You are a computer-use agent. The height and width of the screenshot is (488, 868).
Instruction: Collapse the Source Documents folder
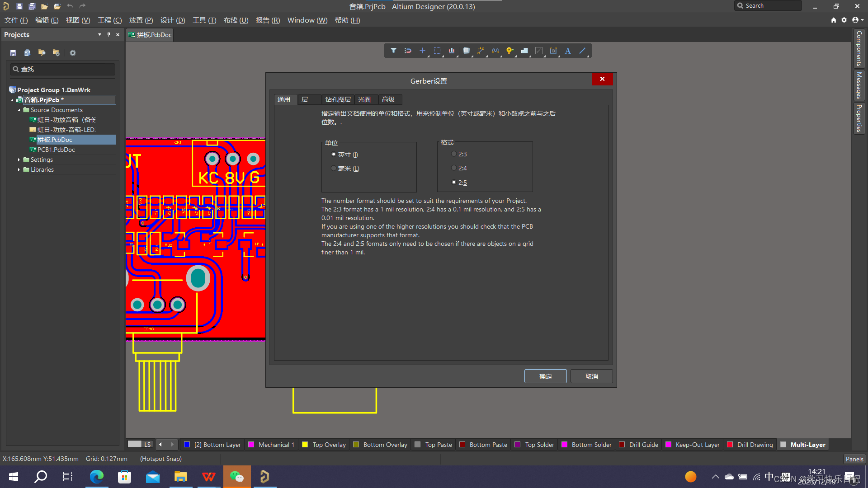tap(19, 110)
